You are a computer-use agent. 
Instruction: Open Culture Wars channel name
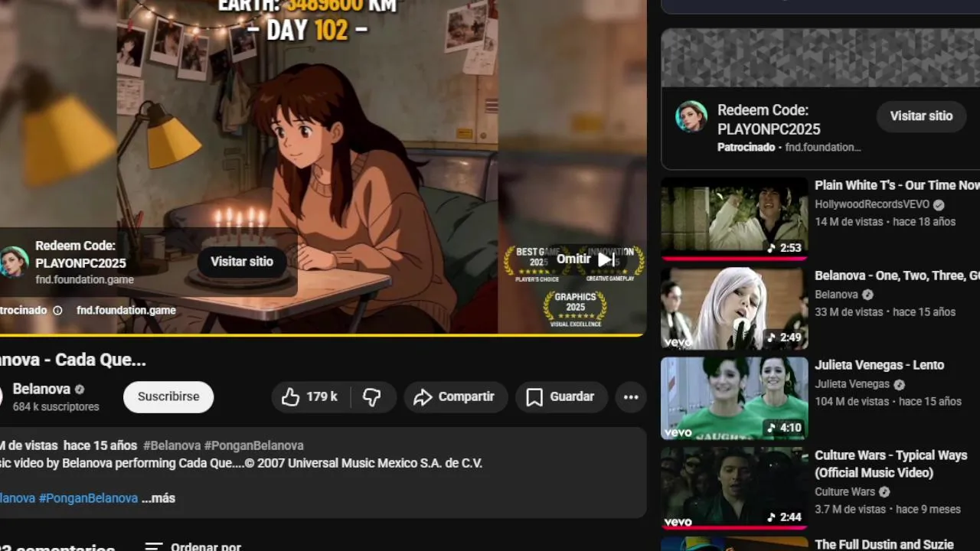point(844,492)
